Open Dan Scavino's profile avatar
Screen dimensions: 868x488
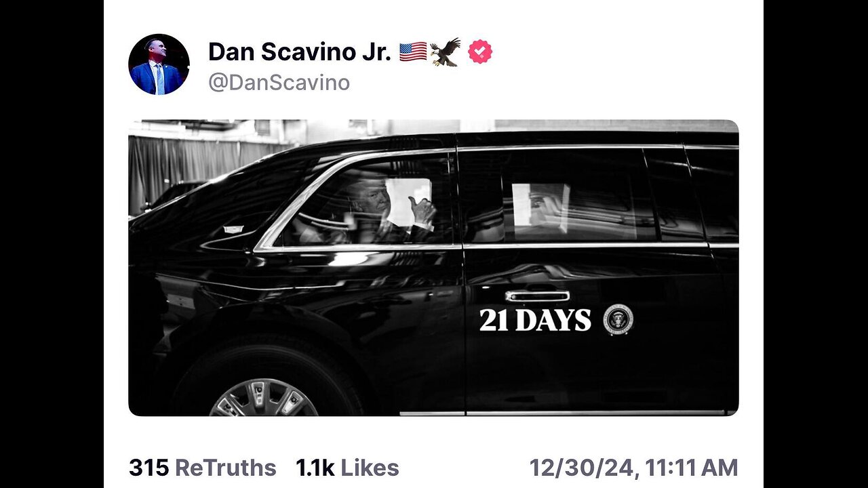(159, 64)
